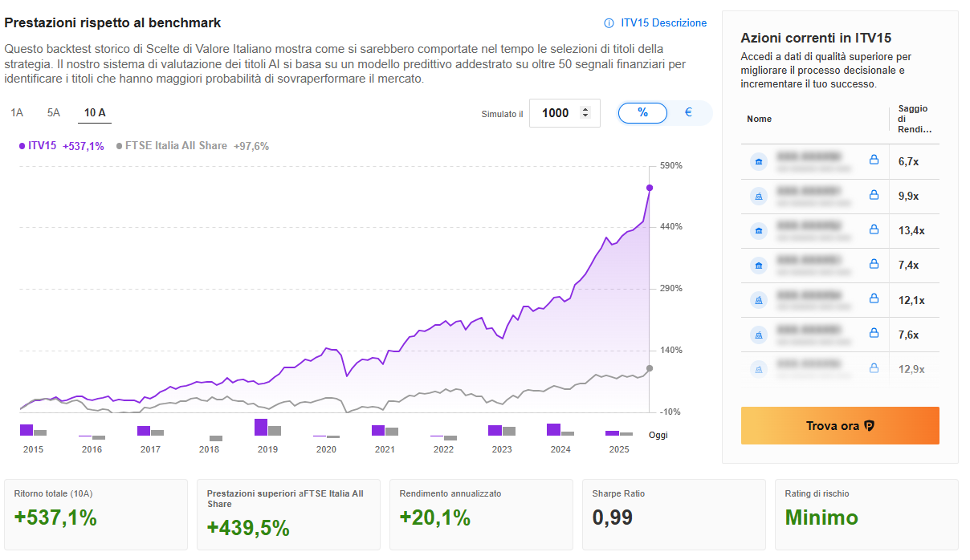Click the gray FTSE endpoint dot on chart
Image resolution: width=970 pixels, height=560 pixels.
650,368
